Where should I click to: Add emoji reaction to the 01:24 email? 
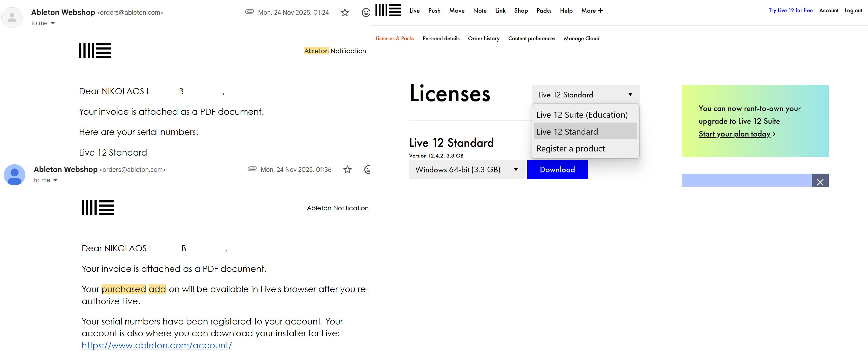[x=366, y=12]
